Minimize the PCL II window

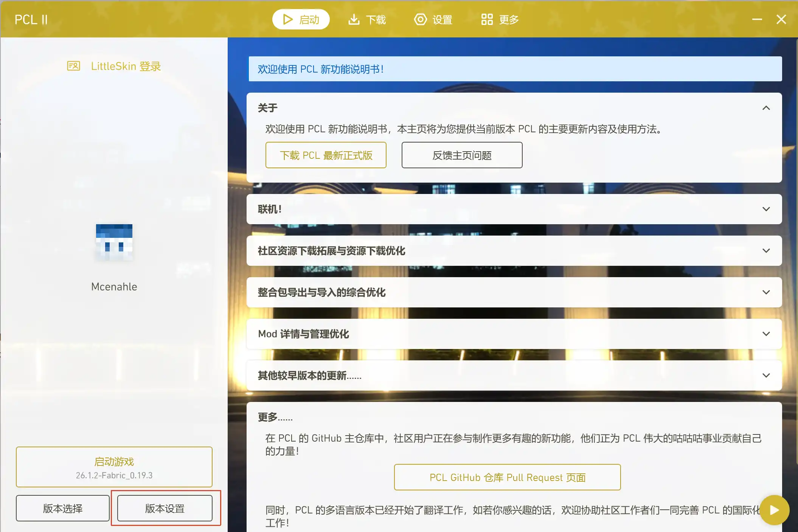(757, 19)
